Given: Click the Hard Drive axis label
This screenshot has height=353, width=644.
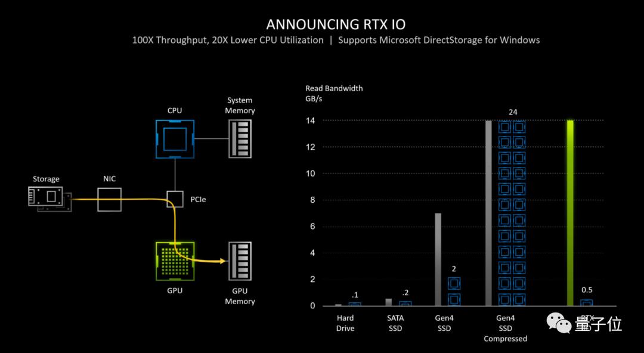Looking at the screenshot, I should coord(345,323).
